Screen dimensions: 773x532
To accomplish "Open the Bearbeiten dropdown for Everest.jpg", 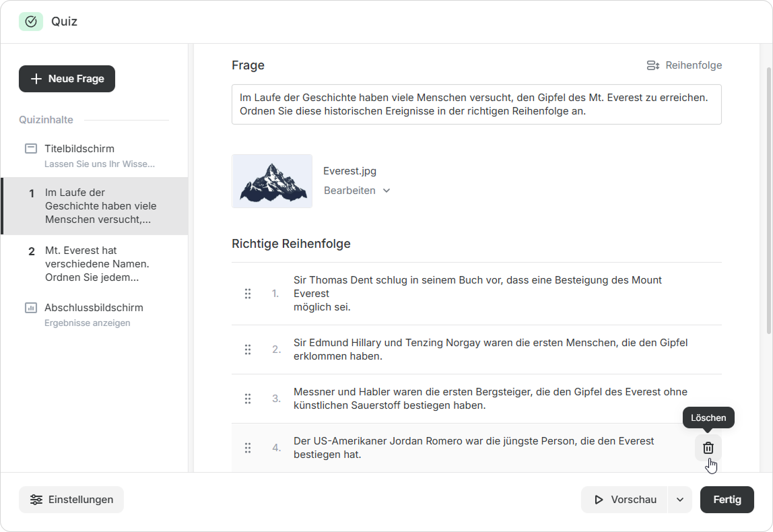I will [357, 191].
